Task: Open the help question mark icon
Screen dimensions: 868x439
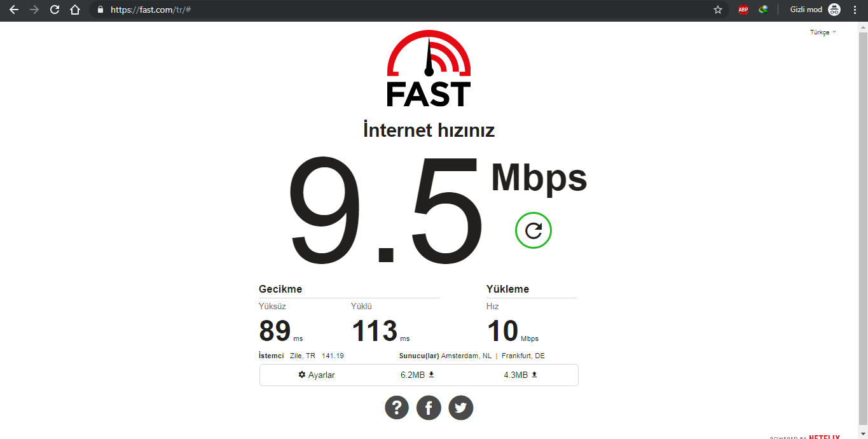Action: tap(397, 407)
